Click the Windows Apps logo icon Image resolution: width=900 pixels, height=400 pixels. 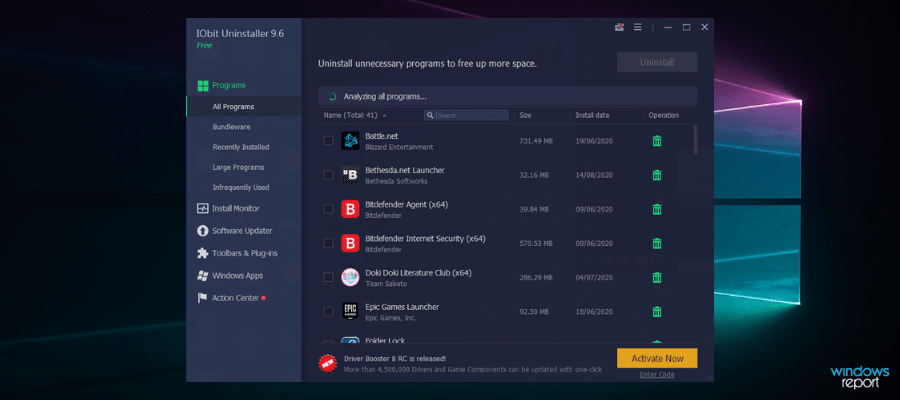(202, 275)
